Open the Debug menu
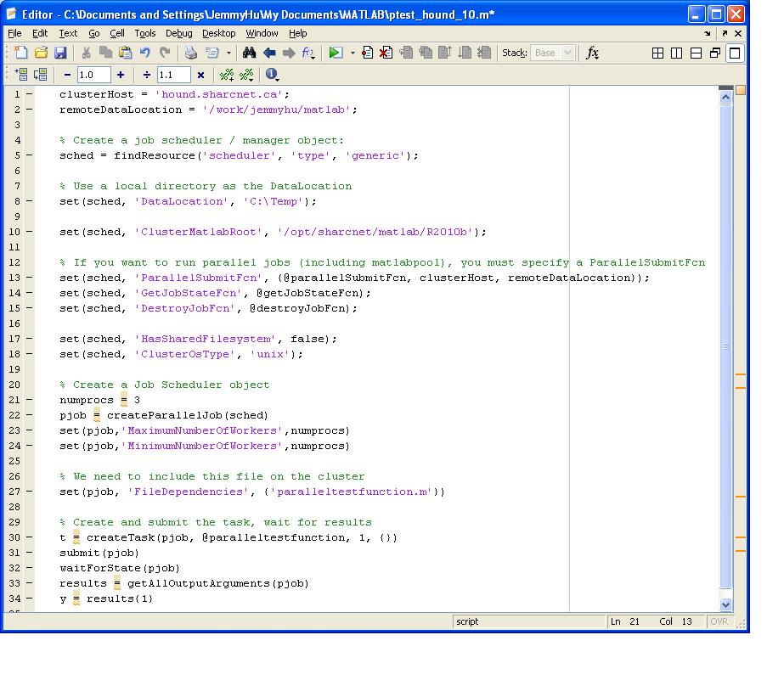The width and height of the screenshot is (784, 680). [178, 33]
